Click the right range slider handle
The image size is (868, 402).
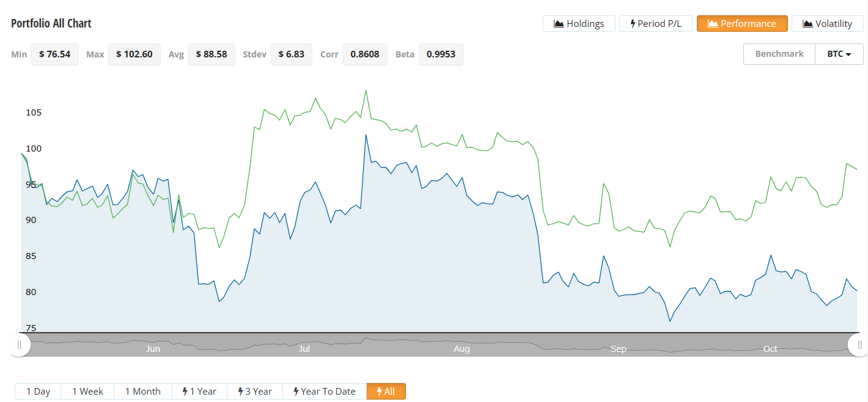859,345
